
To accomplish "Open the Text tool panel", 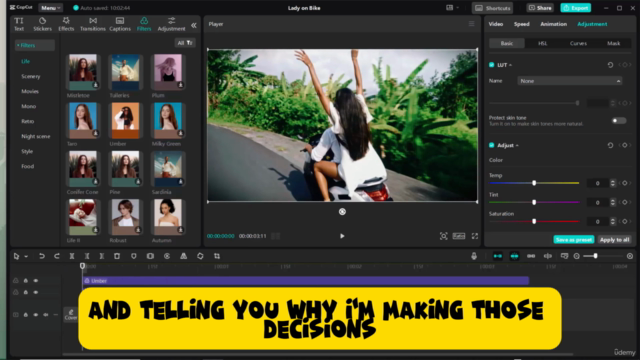I will [19, 24].
